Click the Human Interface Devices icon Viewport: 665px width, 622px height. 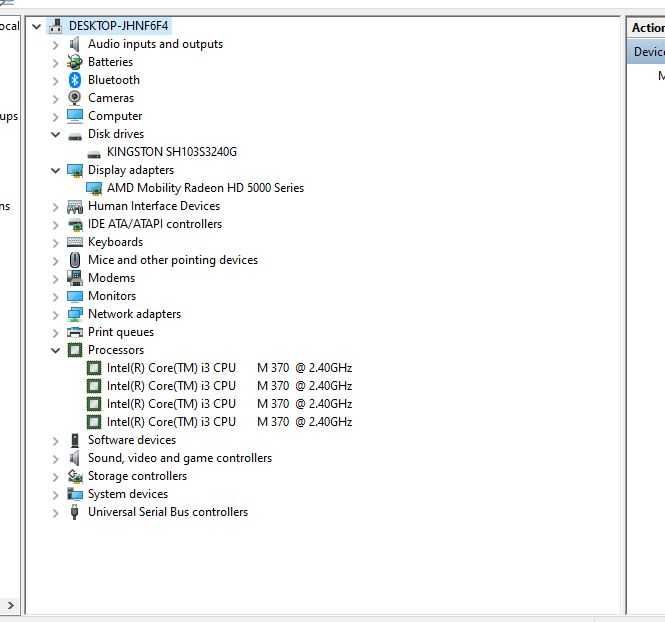(75, 206)
